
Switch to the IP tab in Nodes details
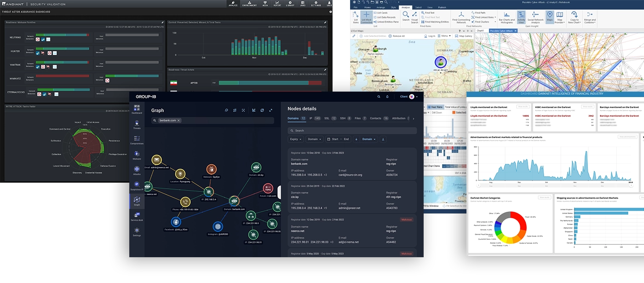pos(316,118)
